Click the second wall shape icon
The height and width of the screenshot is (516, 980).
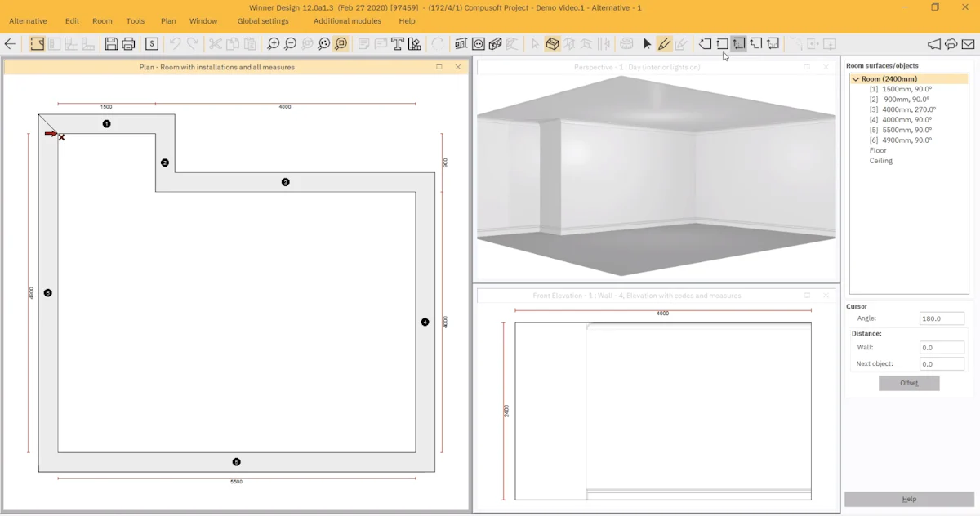pyautogui.click(x=722, y=44)
